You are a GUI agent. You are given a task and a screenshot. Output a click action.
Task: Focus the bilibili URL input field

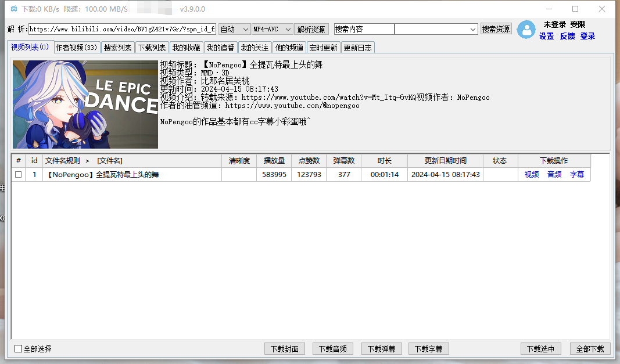point(122,29)
